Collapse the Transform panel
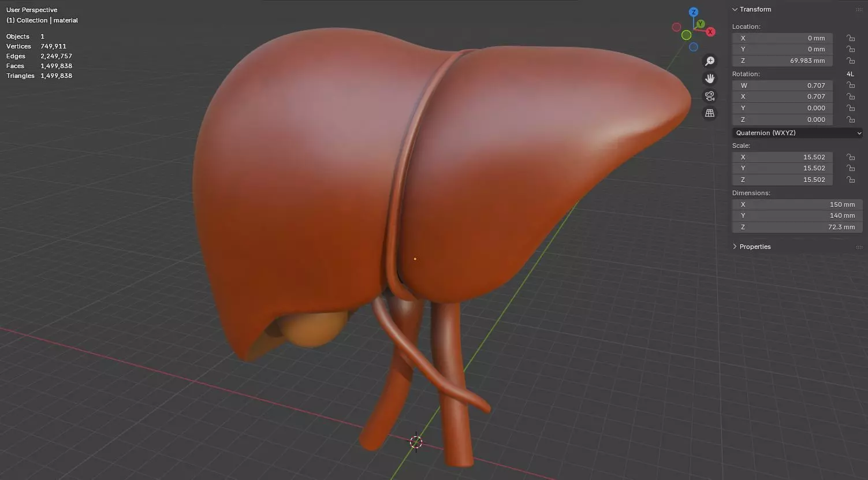This screenshot has width=868, height=480. click(x=735, y=9)
